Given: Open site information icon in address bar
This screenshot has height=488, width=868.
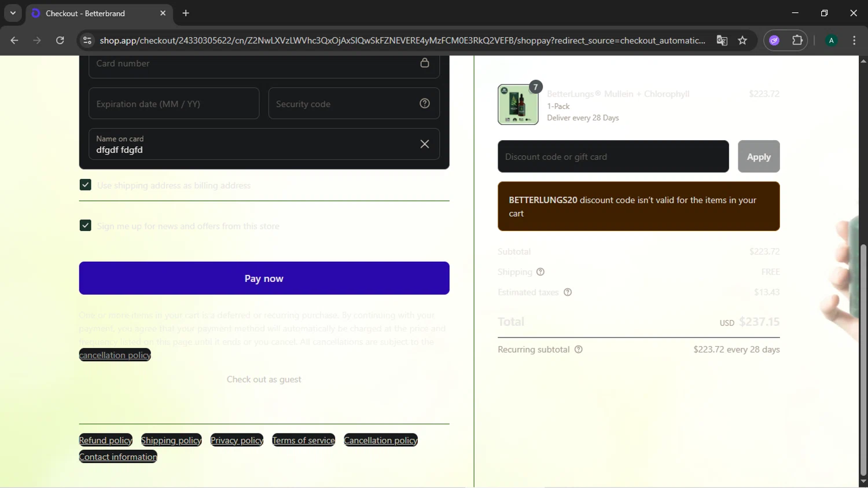Looking at the screenshot, I should pyautogui.click(x=87, y=41).
